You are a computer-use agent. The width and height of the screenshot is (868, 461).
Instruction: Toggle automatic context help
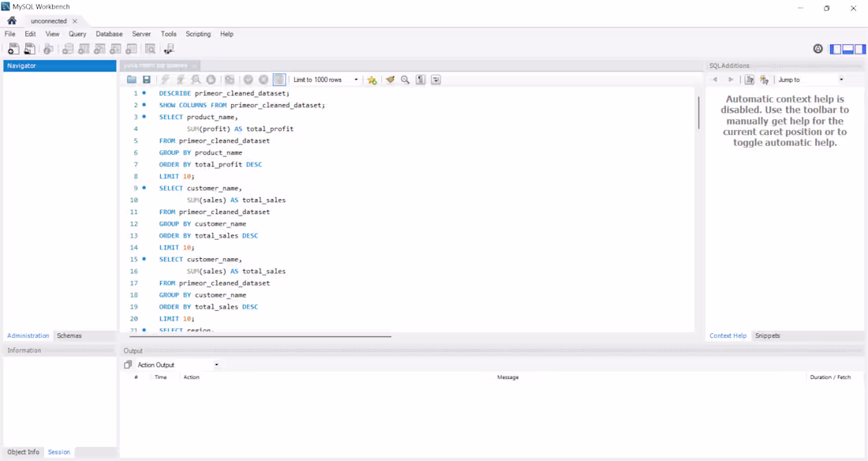[765, 80]
